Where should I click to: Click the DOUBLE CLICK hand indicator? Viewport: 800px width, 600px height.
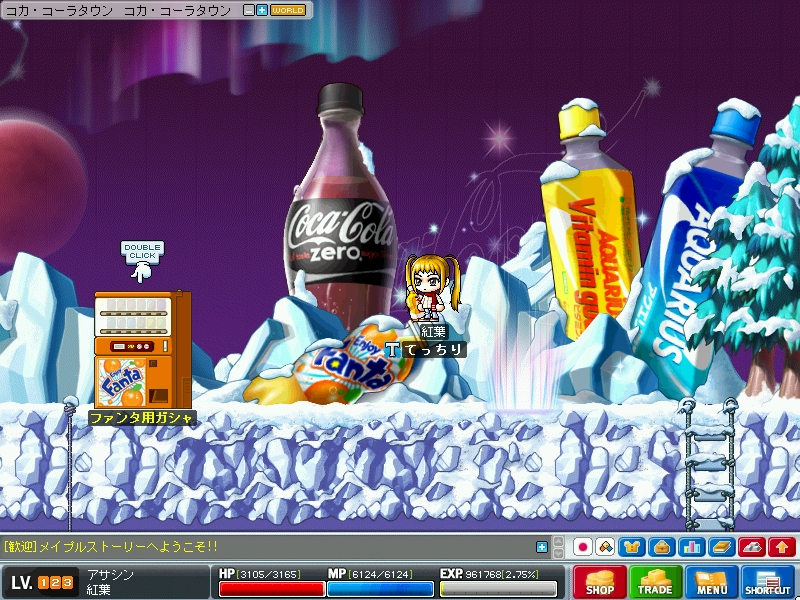(x=142, y=261)
